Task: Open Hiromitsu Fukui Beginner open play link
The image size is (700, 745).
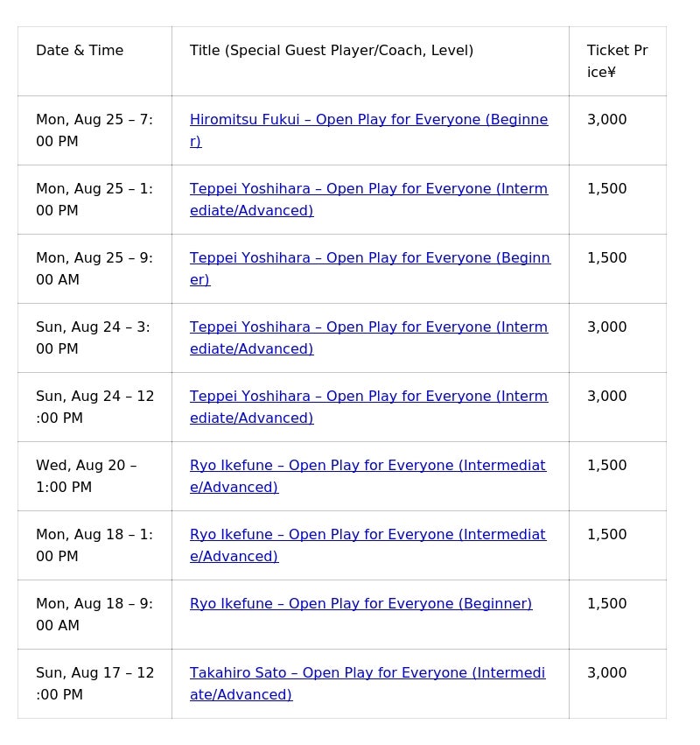Action: pos(368,120)
